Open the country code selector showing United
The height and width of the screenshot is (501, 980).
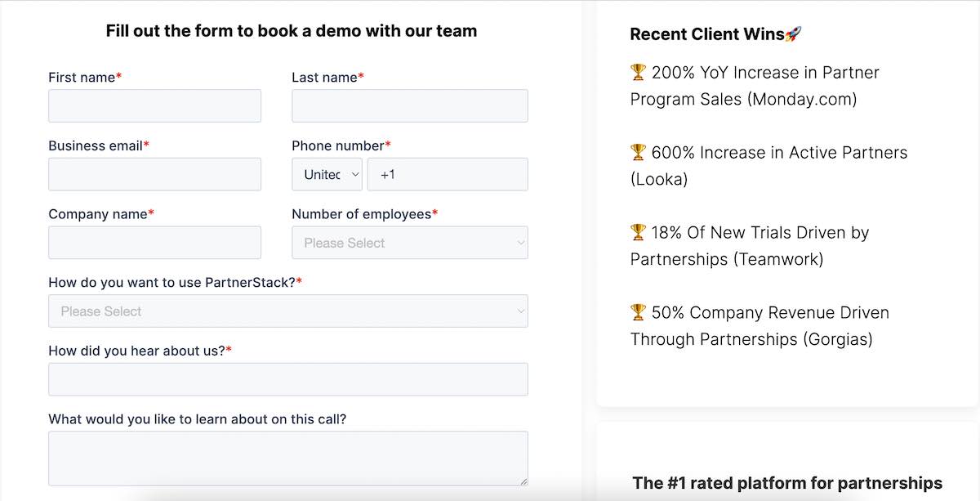pyautogui.click(x=327, y=174)
